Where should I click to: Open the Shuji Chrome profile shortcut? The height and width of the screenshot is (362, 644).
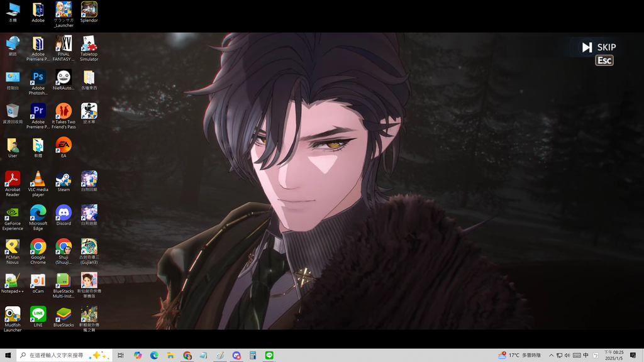point(64,251)
